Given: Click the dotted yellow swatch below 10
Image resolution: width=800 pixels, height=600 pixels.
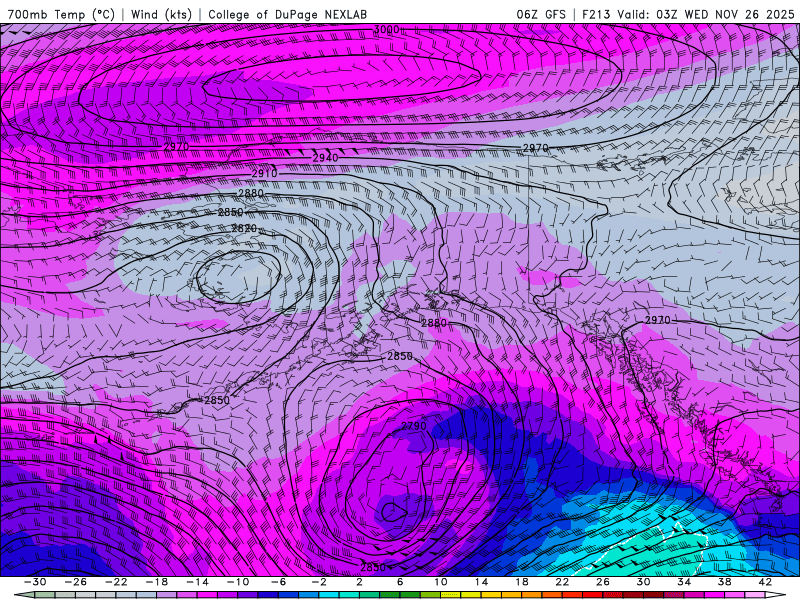Looking at the screenshot, I should (451, 595).
